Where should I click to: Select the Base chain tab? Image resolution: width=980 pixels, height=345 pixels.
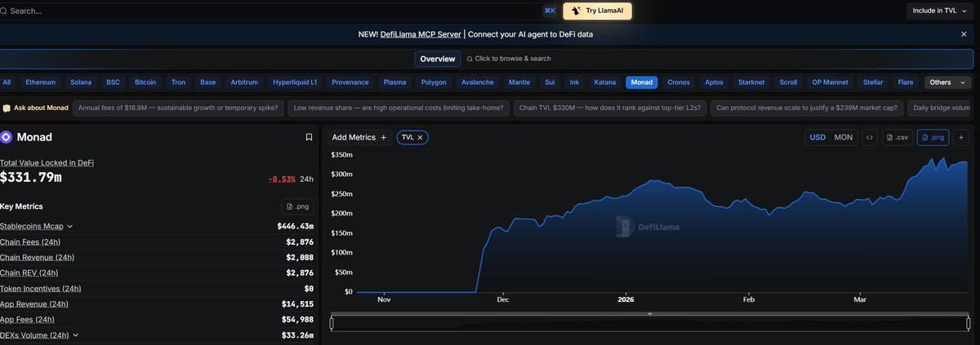(x=208, y=82)
